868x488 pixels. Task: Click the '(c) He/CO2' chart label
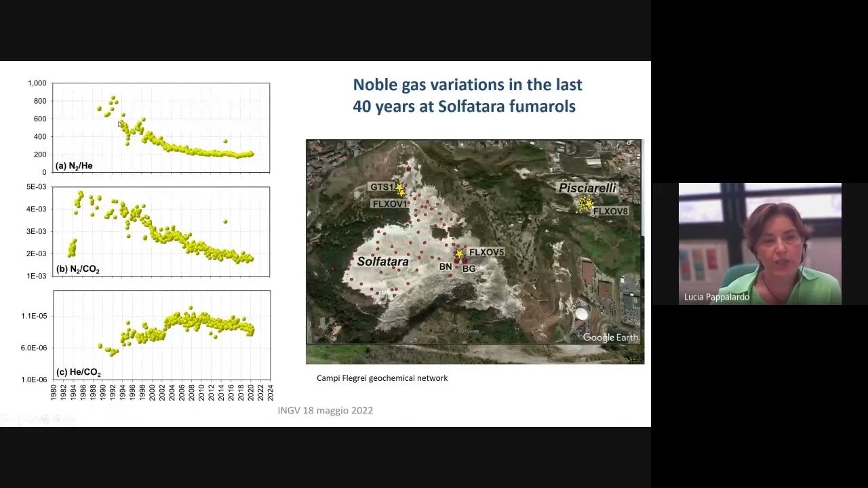pyautogui.click(x=79, y=372)
